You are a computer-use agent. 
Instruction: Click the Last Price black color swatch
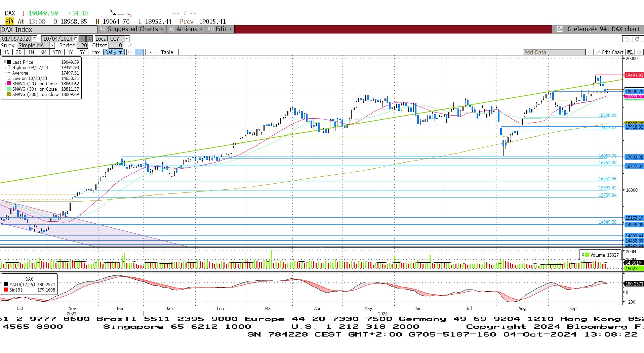click(9, 62)
